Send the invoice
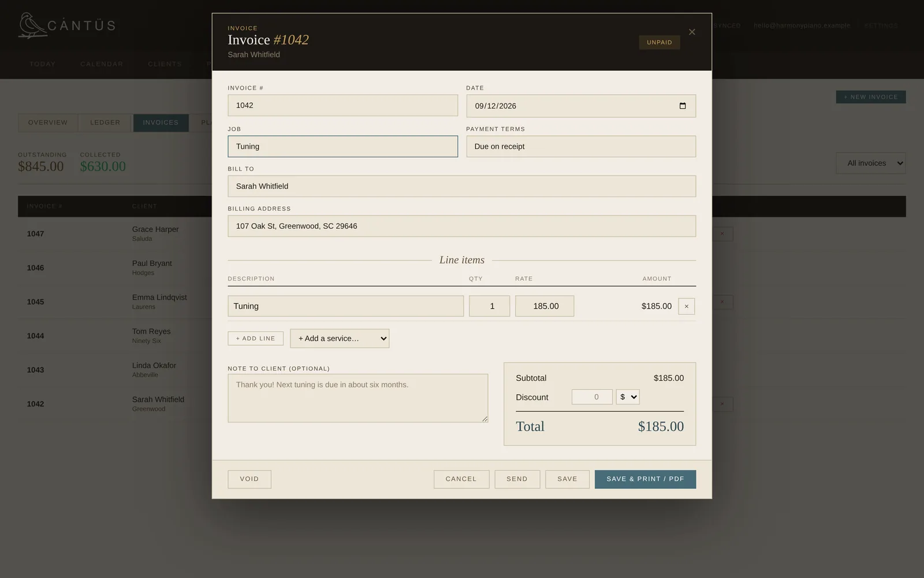Screen dimensions: 924x578 click(517, 479)
